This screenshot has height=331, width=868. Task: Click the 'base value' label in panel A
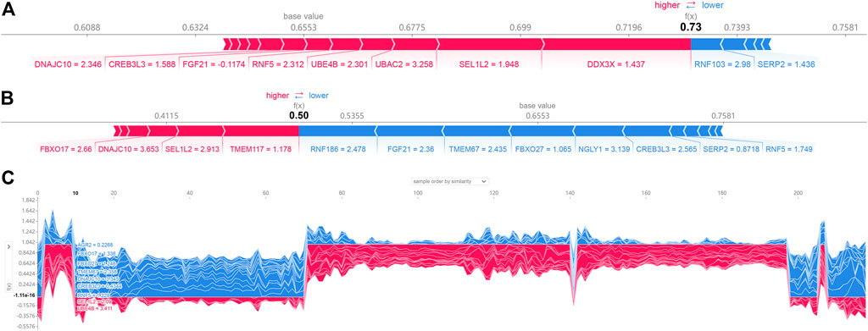[x=303, y=17]
